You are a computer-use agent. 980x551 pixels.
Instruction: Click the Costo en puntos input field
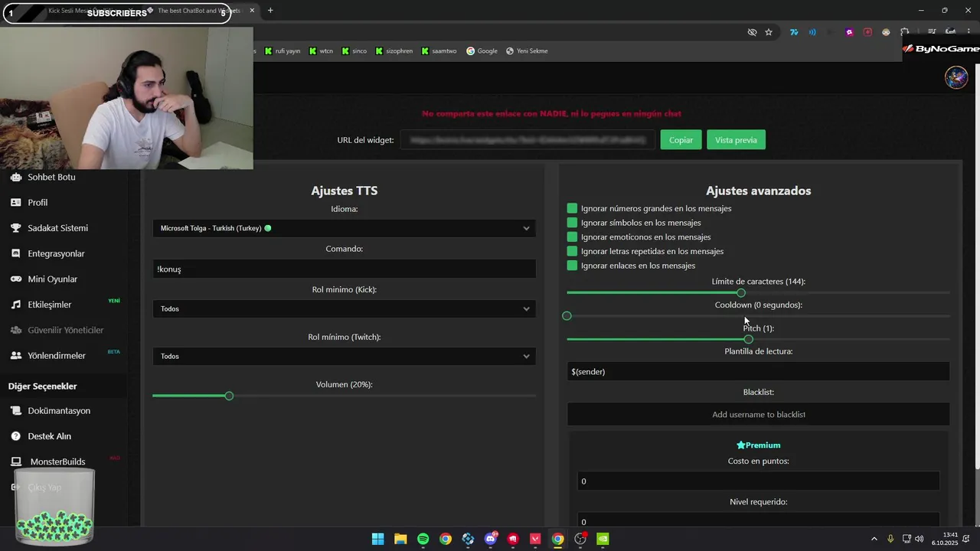tap(758, 481)
